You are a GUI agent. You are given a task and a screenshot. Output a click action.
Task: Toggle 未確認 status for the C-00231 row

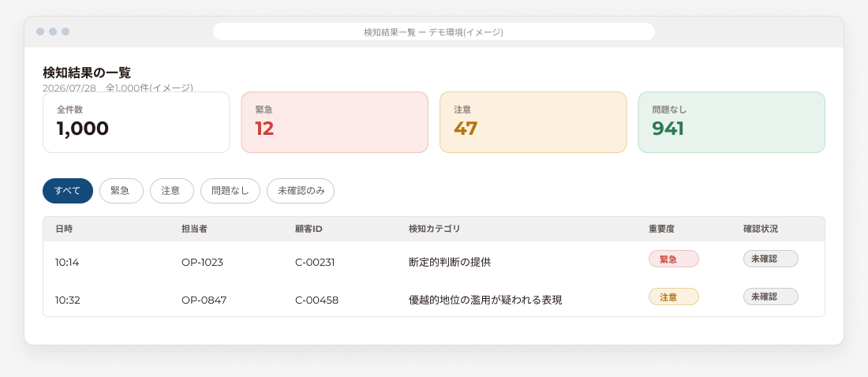(x=771, y=259)
